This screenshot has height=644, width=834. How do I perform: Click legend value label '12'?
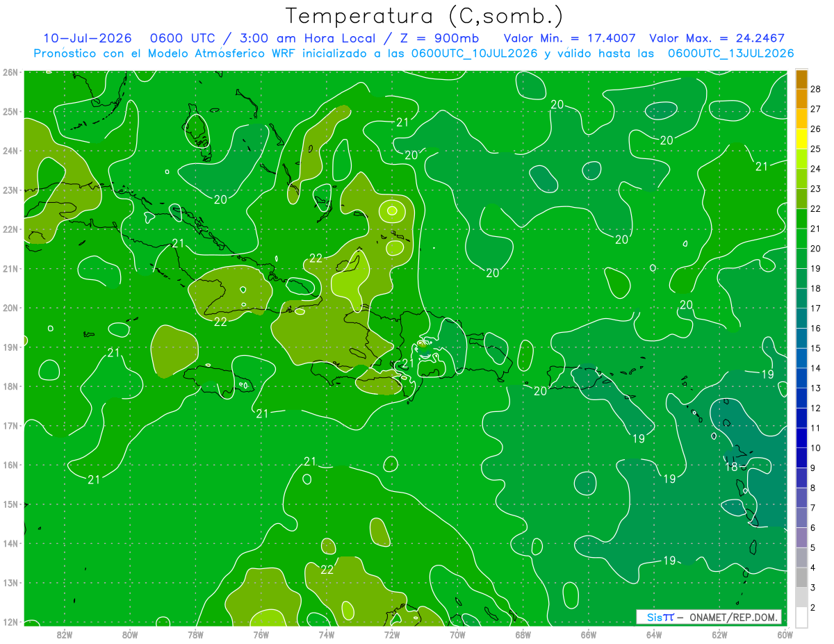coord(815,408)
